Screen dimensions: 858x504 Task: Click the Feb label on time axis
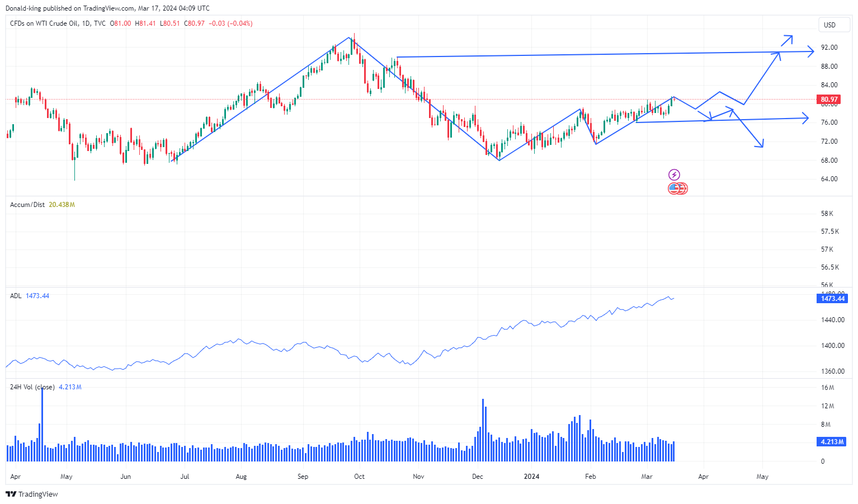[x=590, y=477]
